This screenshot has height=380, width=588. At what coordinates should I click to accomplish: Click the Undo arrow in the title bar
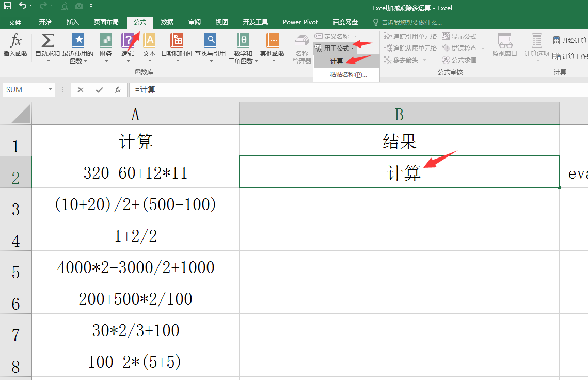coord(23,6)
